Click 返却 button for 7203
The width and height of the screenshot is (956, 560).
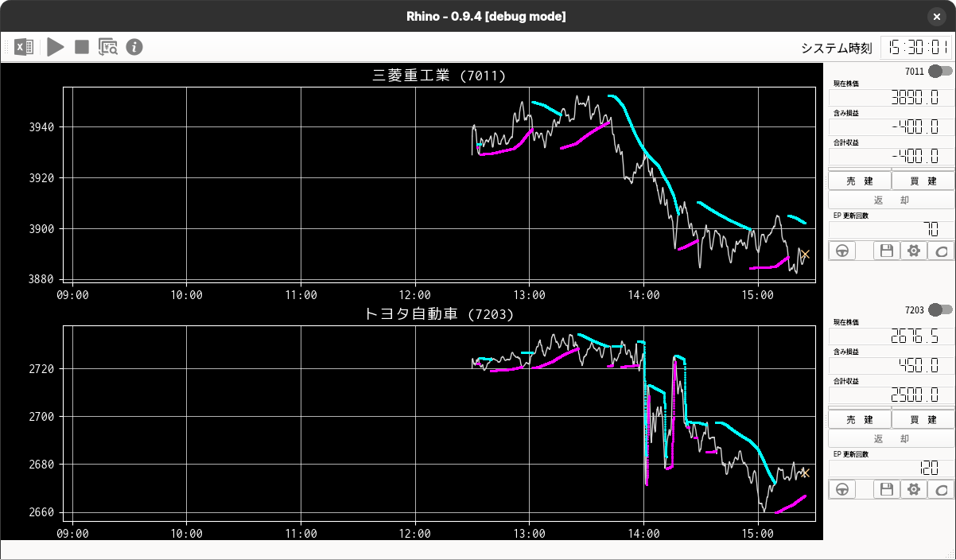(891, 439)
